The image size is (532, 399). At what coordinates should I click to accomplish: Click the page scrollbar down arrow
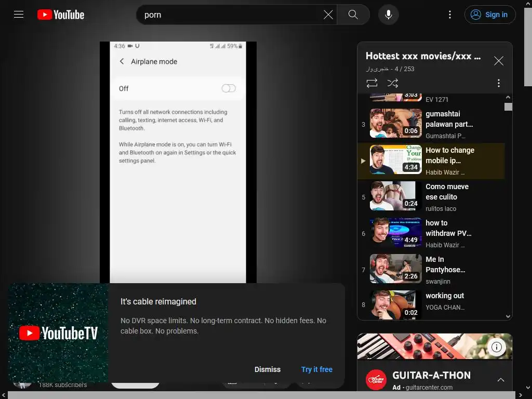528,388
